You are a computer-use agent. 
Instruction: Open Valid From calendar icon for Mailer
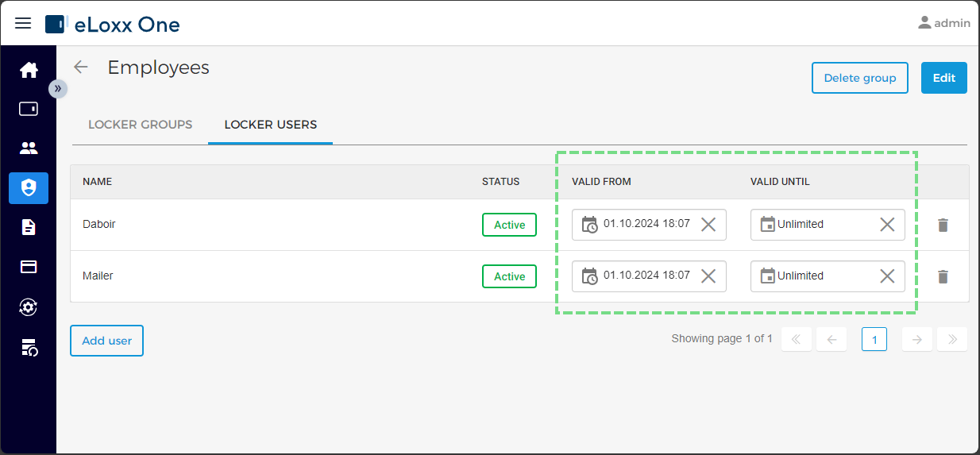589,276
